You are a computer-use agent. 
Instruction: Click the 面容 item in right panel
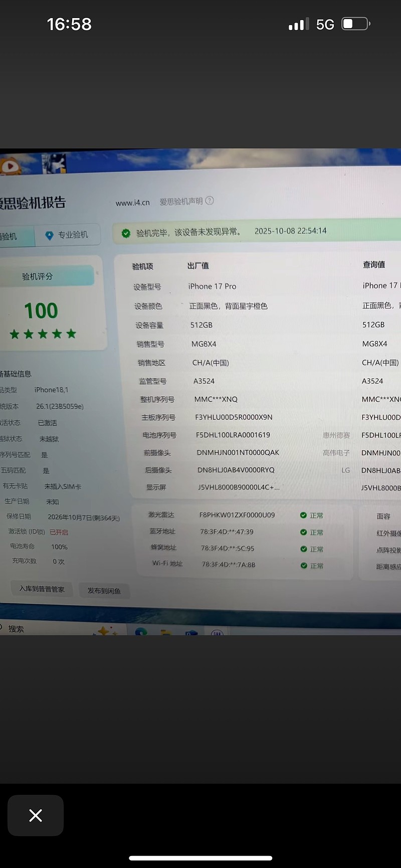pyautogui.click(x=383, y=516)
